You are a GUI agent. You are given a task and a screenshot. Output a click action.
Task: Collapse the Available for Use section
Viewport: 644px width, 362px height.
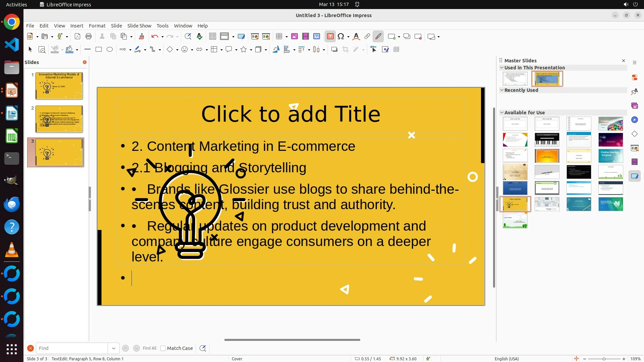502,113
